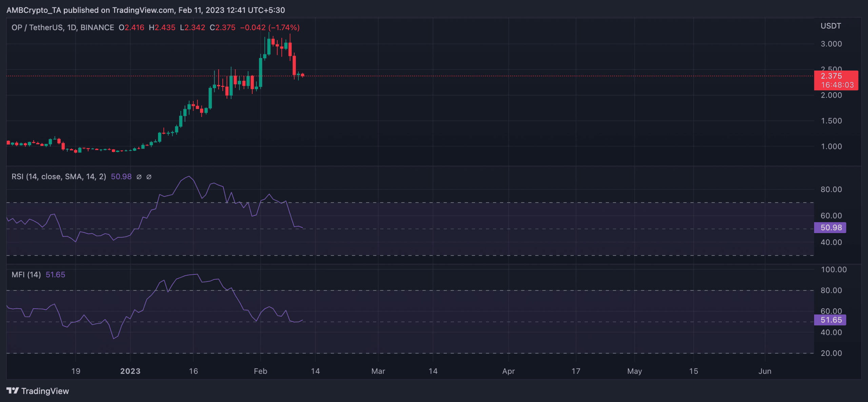Click the Feb label on time axis
The image size is (868, 402).
pos(260,371)
